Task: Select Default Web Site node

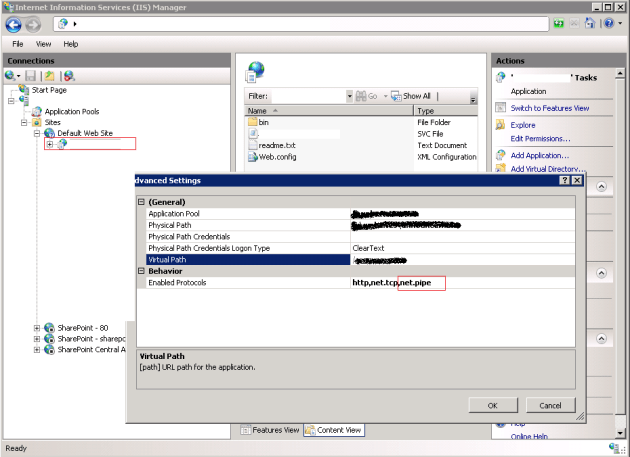Action: tap(85, 133)
